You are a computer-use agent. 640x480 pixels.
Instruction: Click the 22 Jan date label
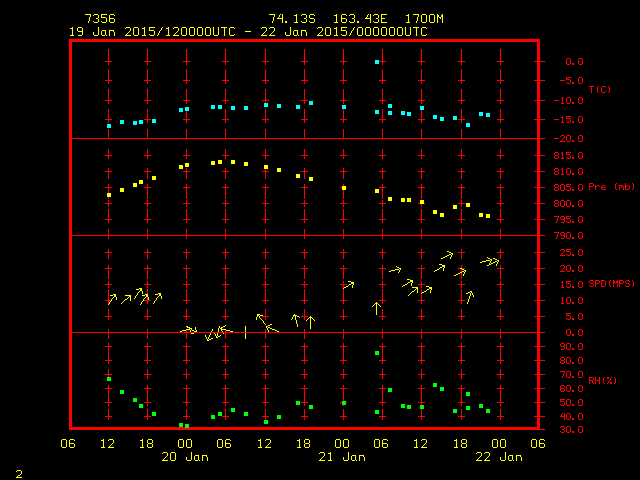pos(498,456)
